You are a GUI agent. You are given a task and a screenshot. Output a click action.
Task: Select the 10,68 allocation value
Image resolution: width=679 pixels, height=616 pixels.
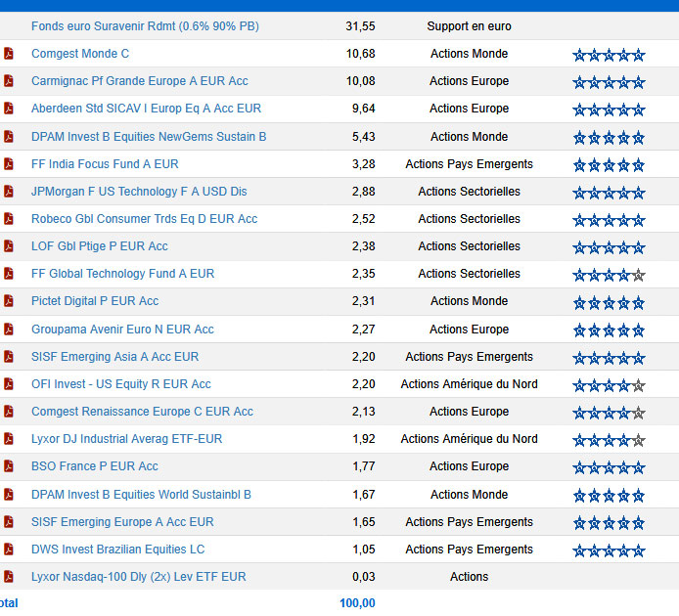[360, 54]
